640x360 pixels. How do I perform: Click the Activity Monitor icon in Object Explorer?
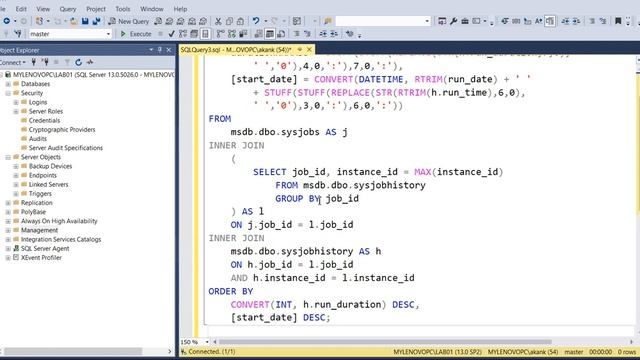[90, 62]
